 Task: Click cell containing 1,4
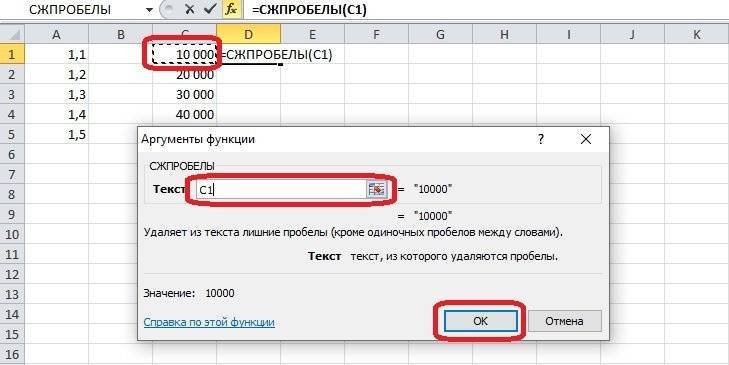coord(56,115)
